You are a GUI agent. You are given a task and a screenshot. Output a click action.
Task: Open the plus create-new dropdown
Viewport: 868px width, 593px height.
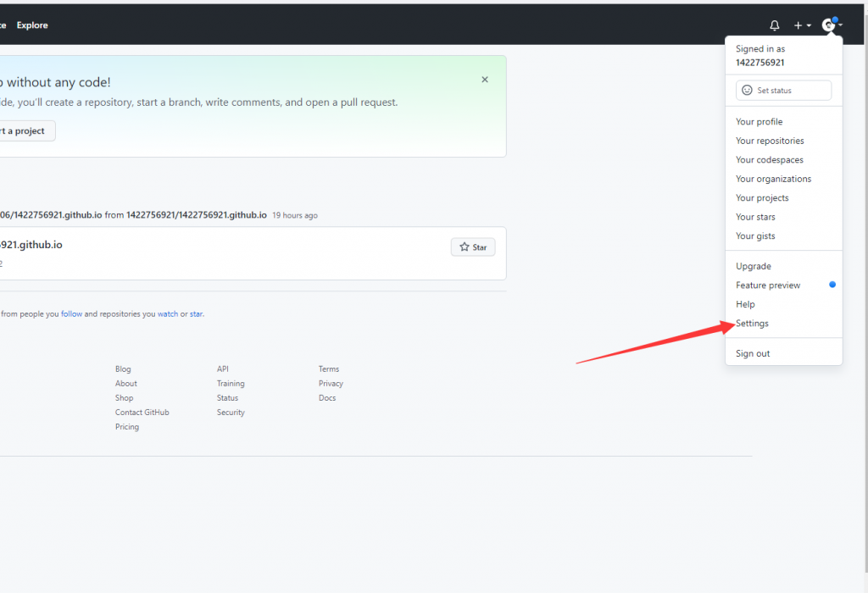tap(802, 25)
